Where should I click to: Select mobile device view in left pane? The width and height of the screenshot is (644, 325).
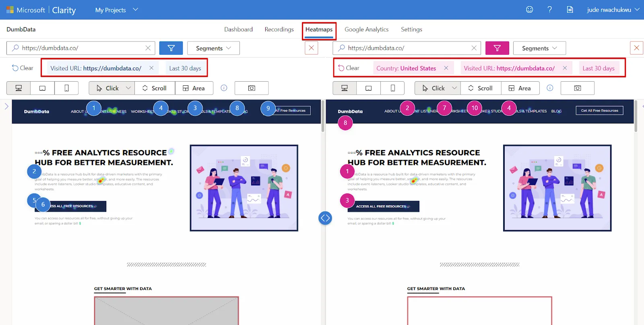click(66, 88)
